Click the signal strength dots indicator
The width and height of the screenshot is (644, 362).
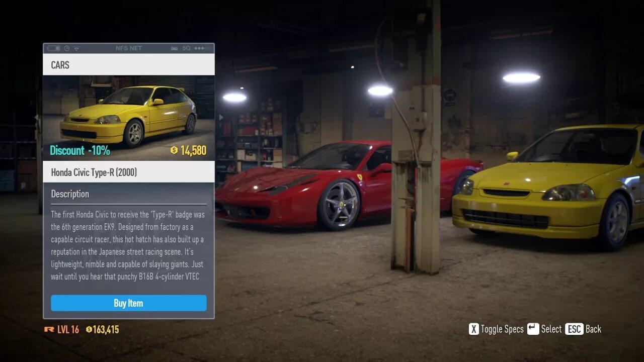[x=203, y=48]
